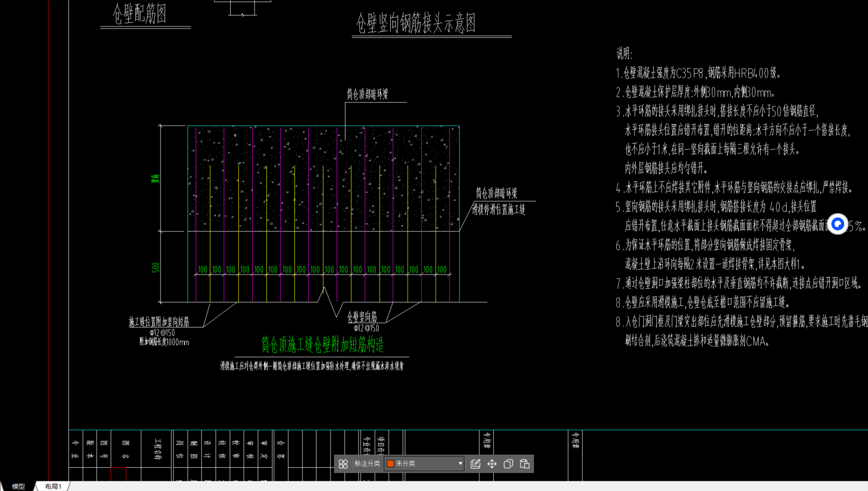868x491 pixels.
Task: Click the 滑模停滑位置施工缝 leader label
Action: coord(499,210)
